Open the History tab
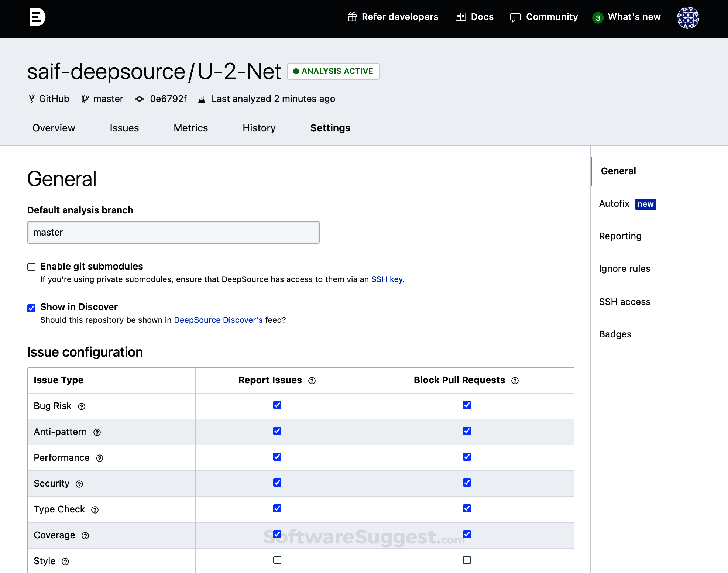Screen dimensions: 728x573 coord(259,128)
